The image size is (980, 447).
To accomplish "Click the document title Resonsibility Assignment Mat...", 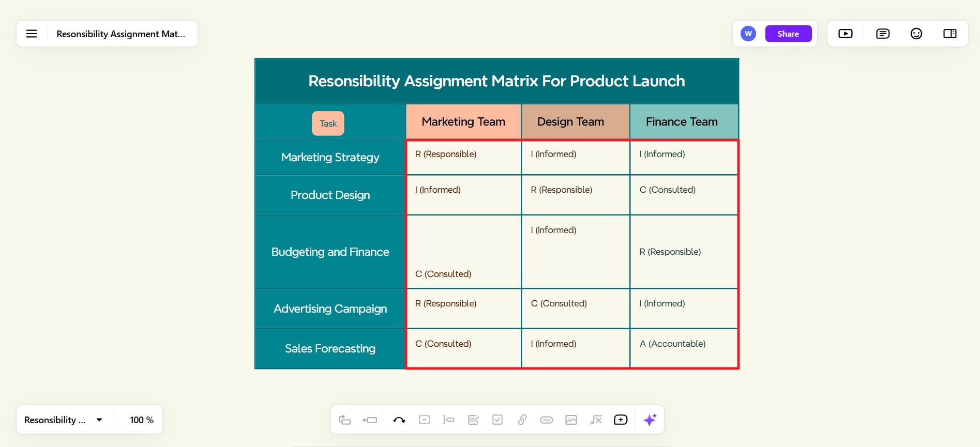I will 120,34.
